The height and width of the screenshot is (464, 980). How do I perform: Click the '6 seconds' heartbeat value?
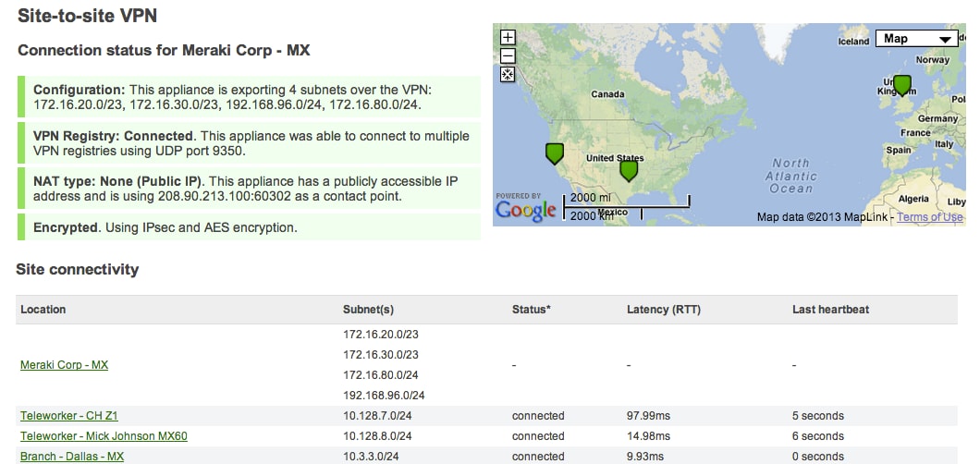(818, 436)
